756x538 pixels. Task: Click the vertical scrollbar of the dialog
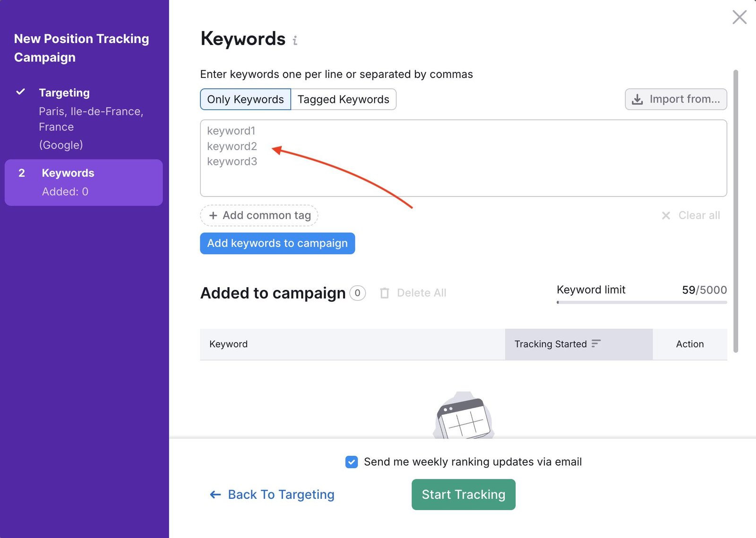[x=736, y=211]
